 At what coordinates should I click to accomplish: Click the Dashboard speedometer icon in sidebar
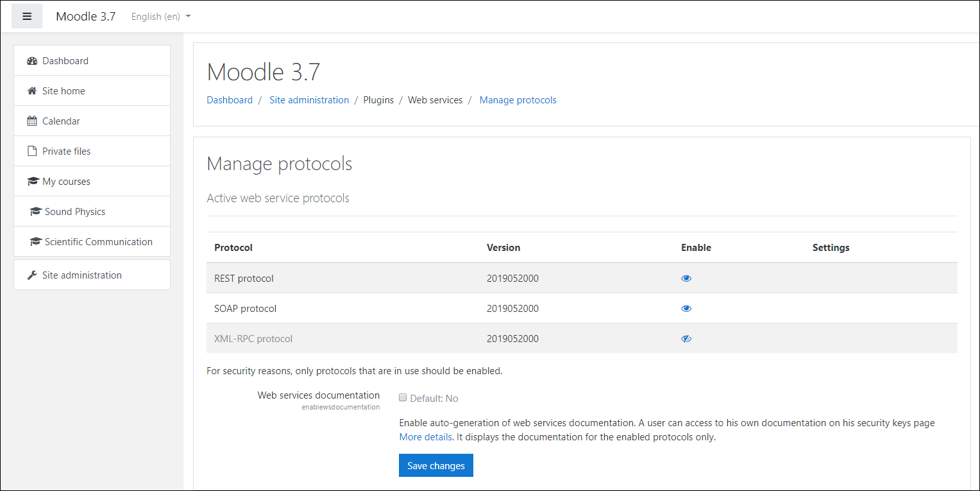[x=32, y=61]
